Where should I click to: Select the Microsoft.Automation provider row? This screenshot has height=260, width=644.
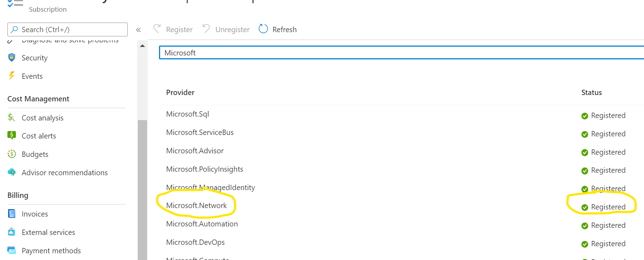click(402, 224)
